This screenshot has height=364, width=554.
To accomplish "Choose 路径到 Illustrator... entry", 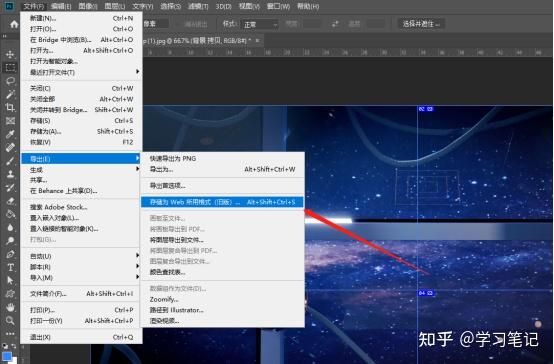I will tap(223, 310).
